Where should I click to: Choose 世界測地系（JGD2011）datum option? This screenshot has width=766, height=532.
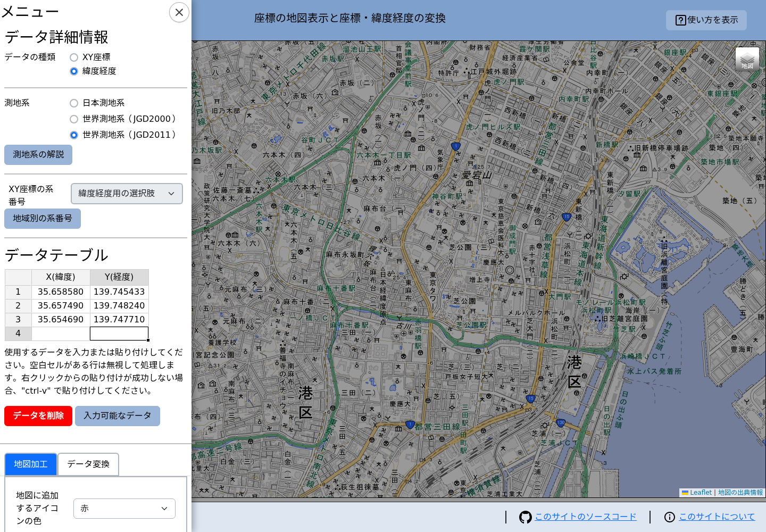74,135
